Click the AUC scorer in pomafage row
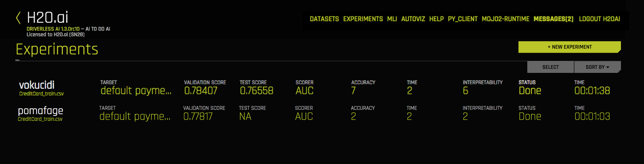The height and width of the screenshot is (164, 644). click(304, 116)
